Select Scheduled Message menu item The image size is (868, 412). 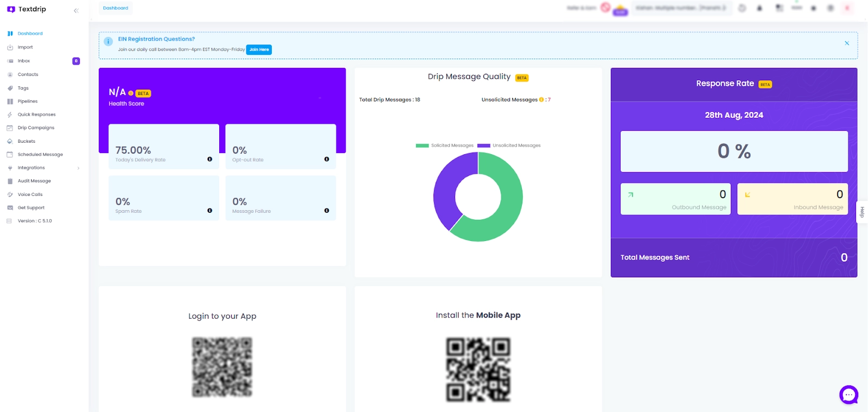tap(40, 155)
